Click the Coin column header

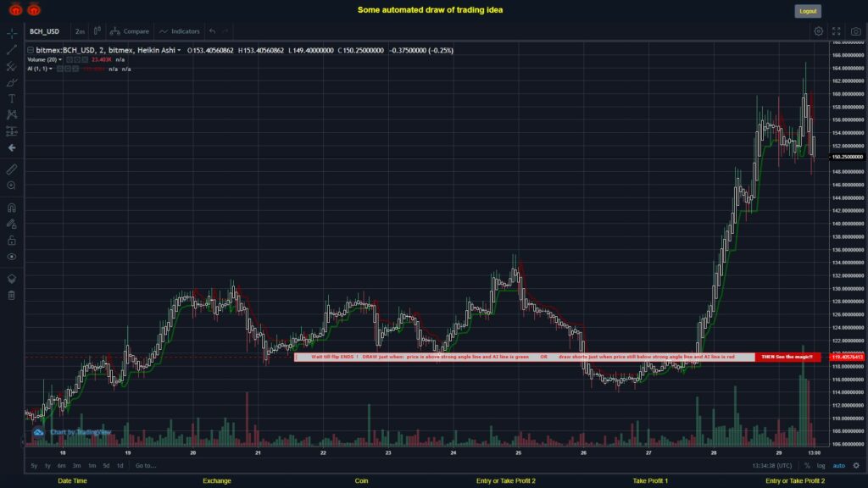coord(361,481)
